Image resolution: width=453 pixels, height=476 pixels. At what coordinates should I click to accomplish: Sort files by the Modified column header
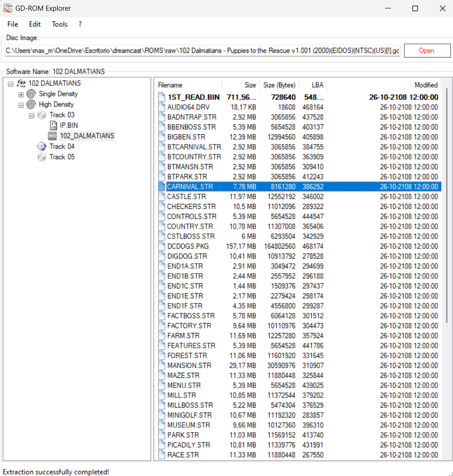(384, 85)
